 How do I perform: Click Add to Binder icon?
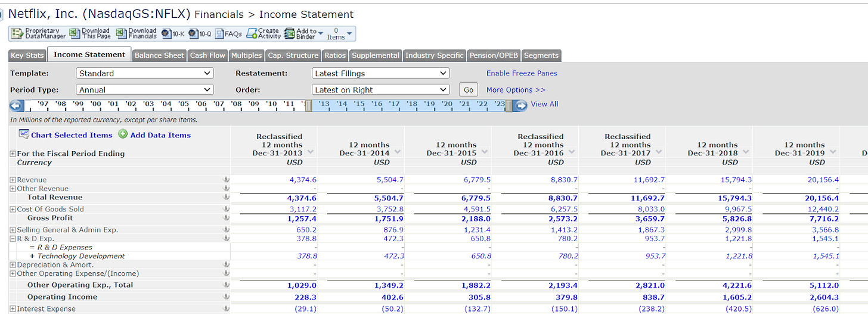(290, 33)
